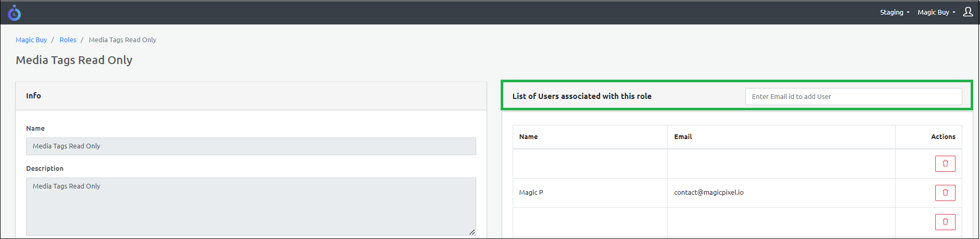Navigate to Roles breadcrumb link
The width and height of the screenshot is (980, 239).
coord(68,40)
